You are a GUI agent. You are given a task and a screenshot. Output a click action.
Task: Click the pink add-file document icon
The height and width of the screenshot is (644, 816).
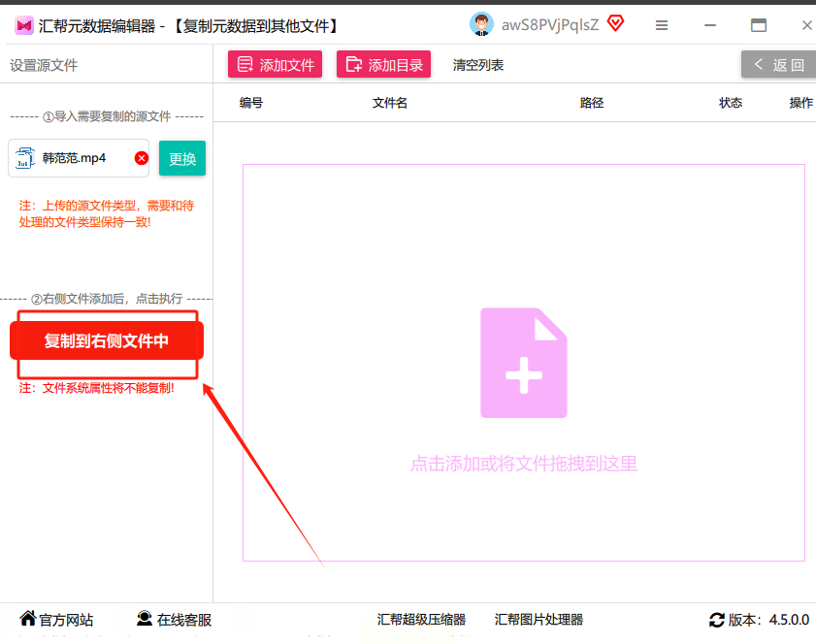point(524,363)
